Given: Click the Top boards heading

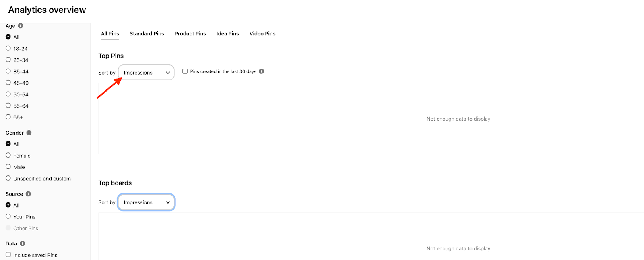Looking at the screenshot, I should (115, 183).
